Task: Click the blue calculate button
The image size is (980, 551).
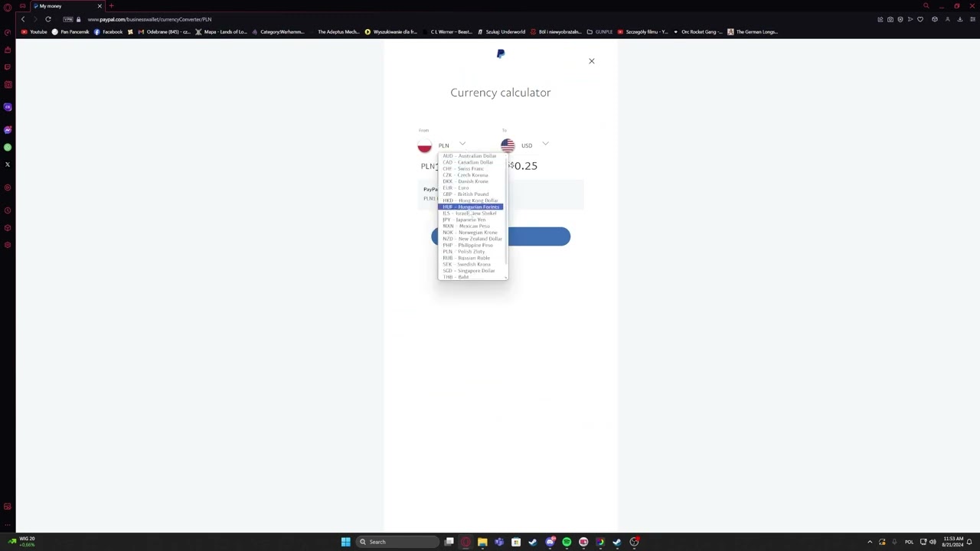Action: click(x=539, y=236)
